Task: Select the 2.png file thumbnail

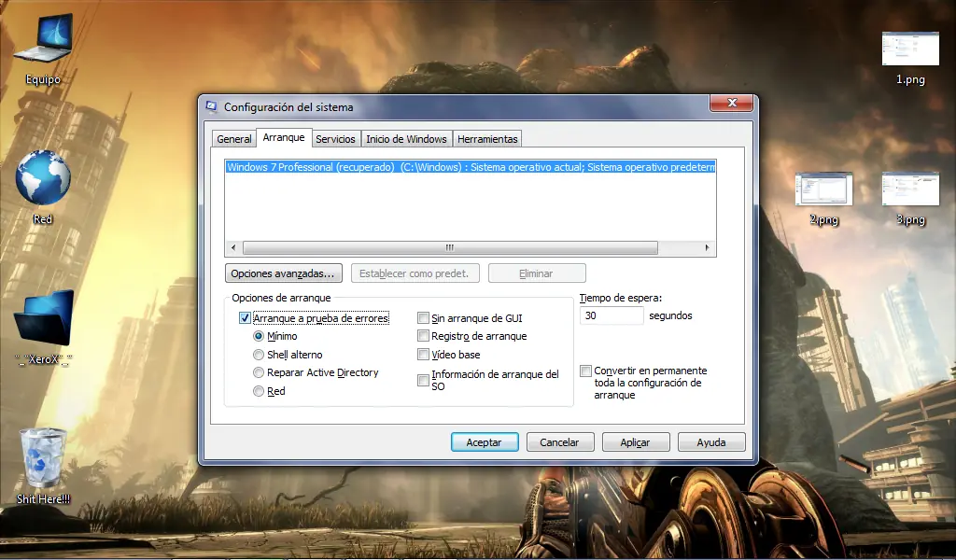Action: click(x=823, y=189)
